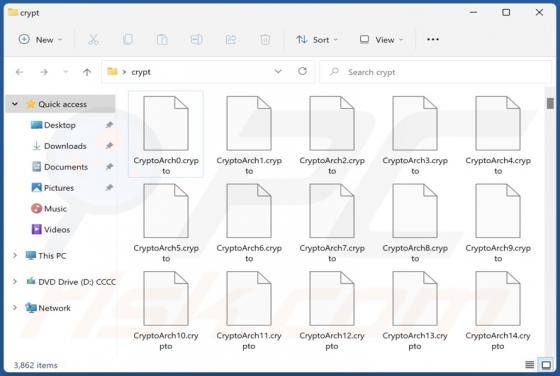
Task: Open Downloads in Quick access
Action: coord(59,146)
